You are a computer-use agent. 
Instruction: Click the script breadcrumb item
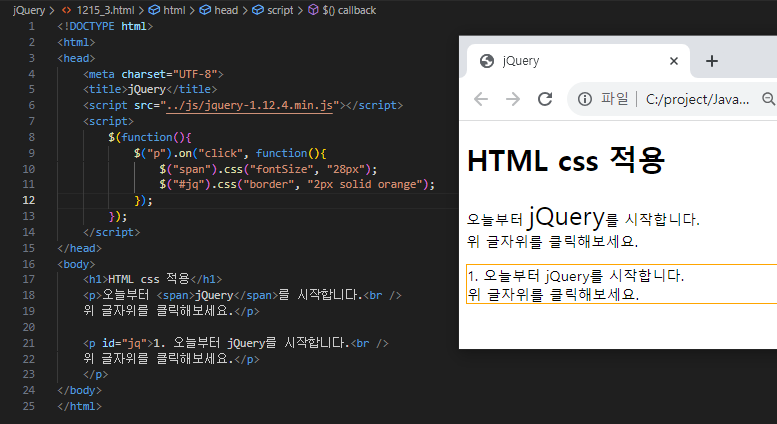280,10
